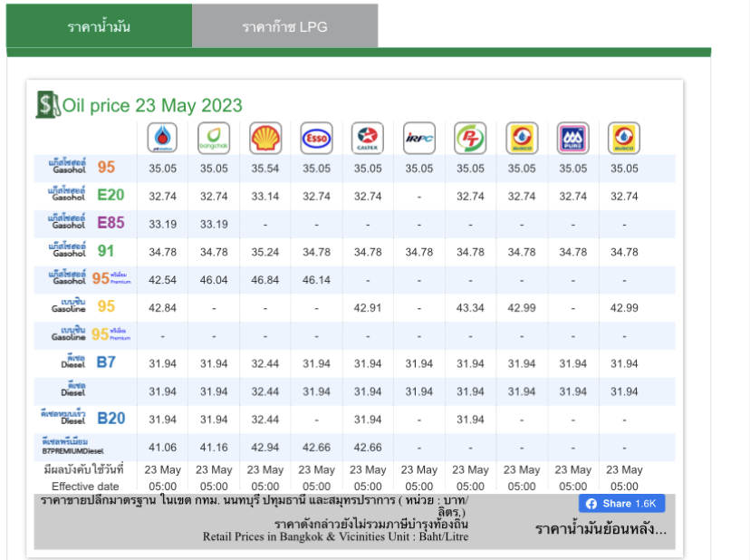
Task: Click the Caltex brand logo
Action: point(368,138)
